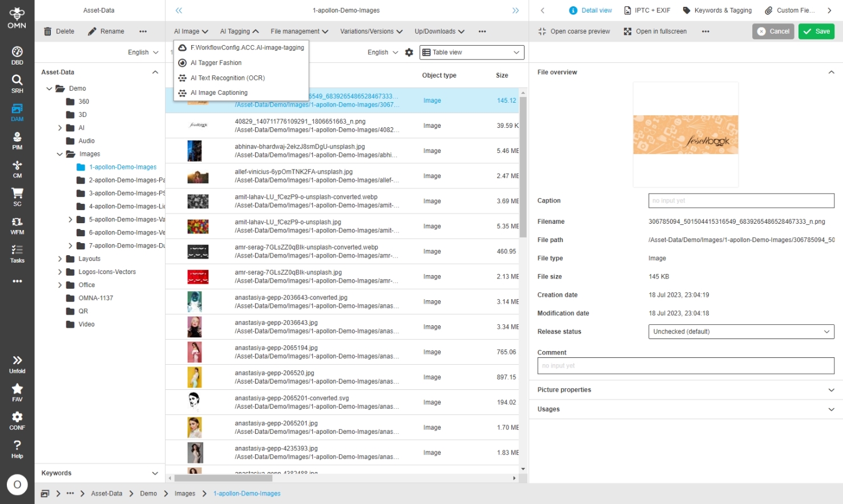Open the WFM workflow module
This screenshot has width=843, height=504.
(17, 225)
